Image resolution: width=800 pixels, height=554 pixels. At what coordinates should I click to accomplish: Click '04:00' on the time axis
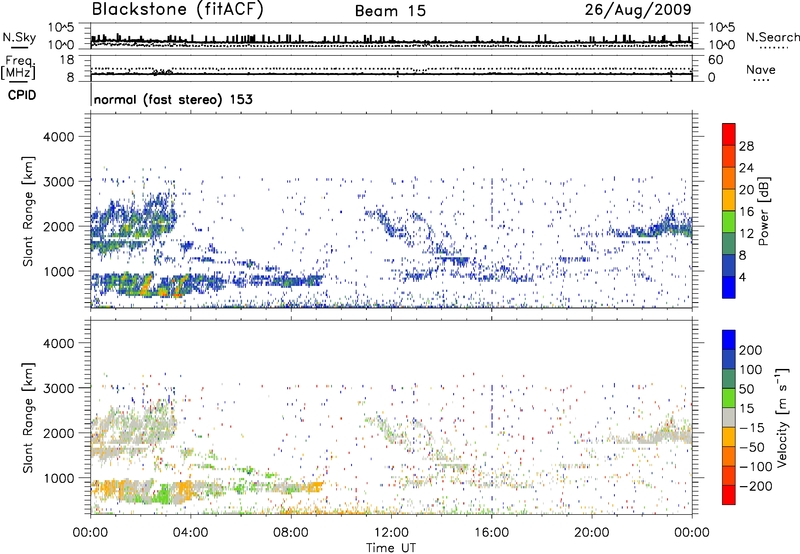pyautogui.click(x=190, y=533)
